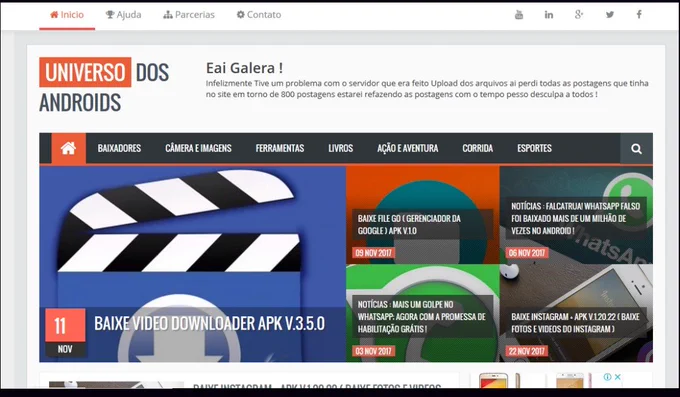The image size is (680, 397).
Task: Click the ad info icon
Action: [608, 377]
